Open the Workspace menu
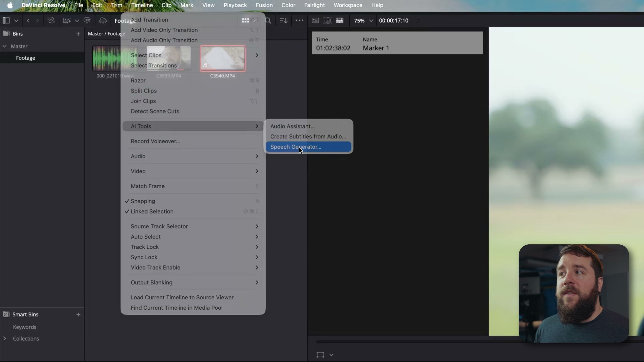 (348, 5)
